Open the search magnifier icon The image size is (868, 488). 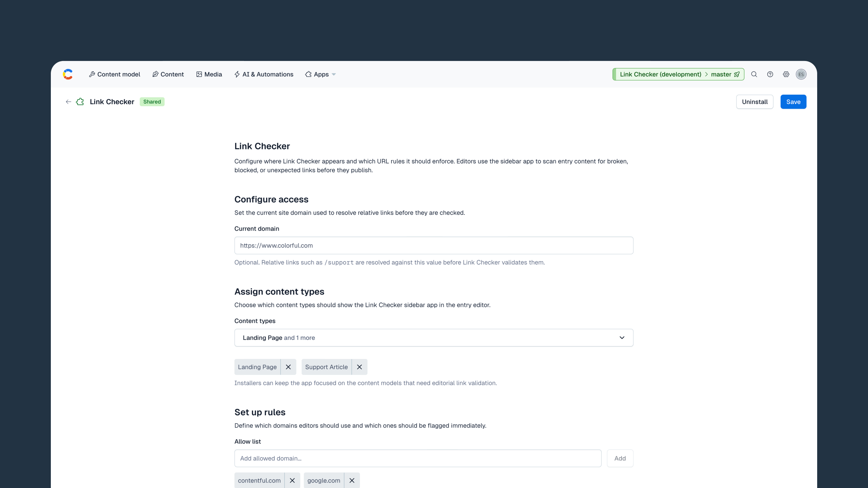click(x=754, y=74)
